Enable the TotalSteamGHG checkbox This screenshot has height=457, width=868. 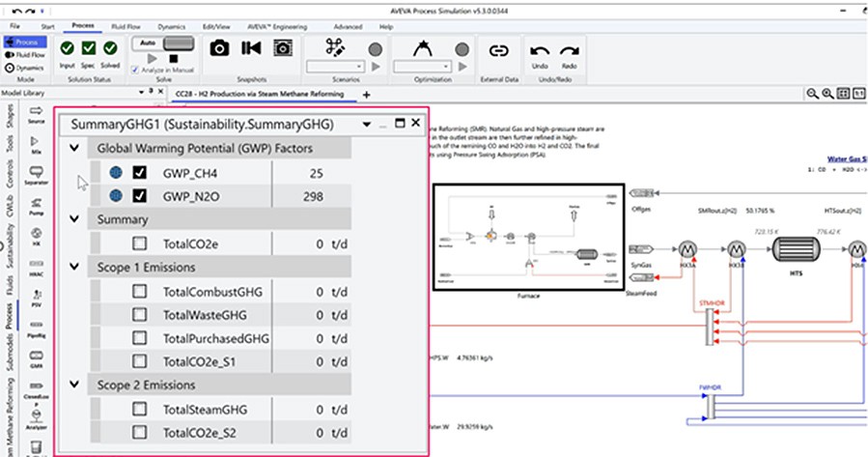pyautogui.click(x=139, y=410)
